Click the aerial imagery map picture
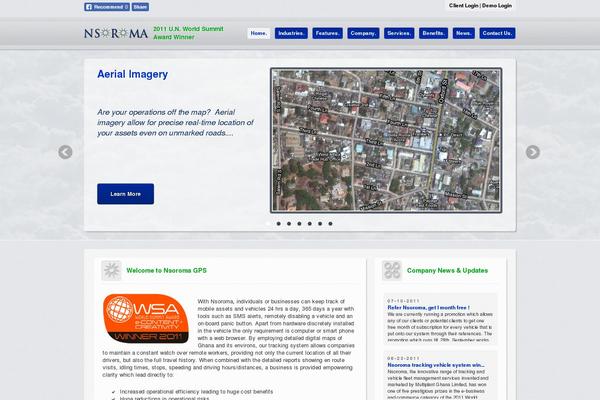 [386, 140]
